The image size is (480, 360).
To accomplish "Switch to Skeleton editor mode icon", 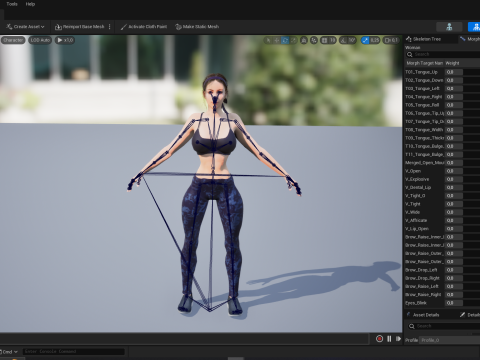I will 449,27.
